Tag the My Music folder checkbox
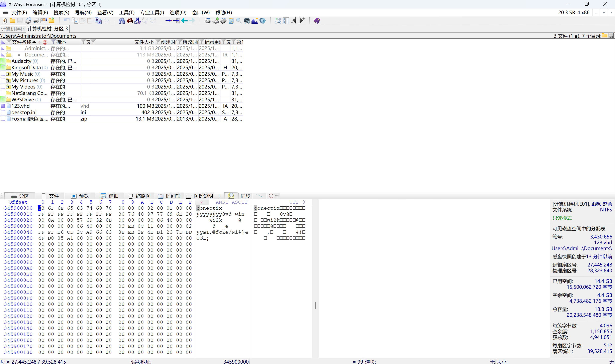The image size is (615, 364). click(x=3, y=74)
